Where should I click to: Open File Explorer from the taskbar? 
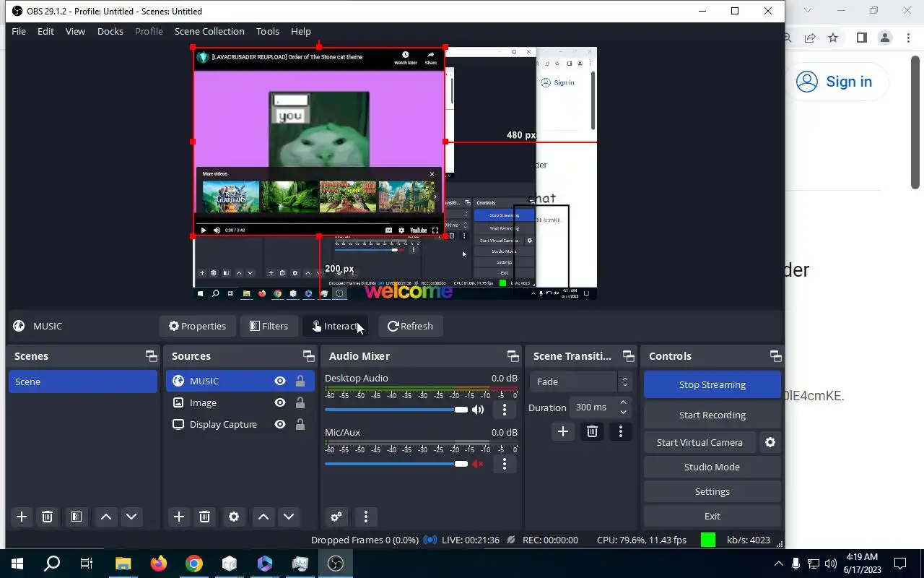[123, 564]
